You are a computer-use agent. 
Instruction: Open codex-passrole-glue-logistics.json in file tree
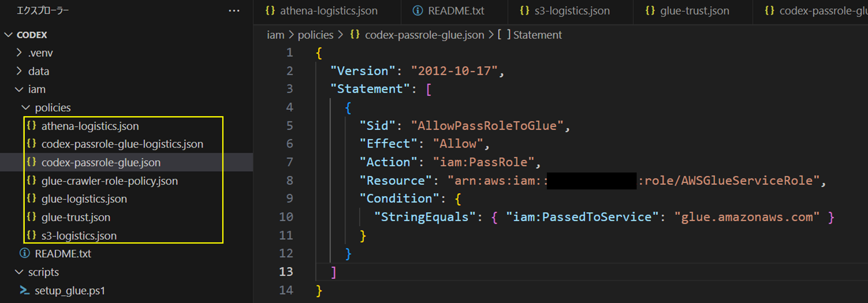(122, 144)
